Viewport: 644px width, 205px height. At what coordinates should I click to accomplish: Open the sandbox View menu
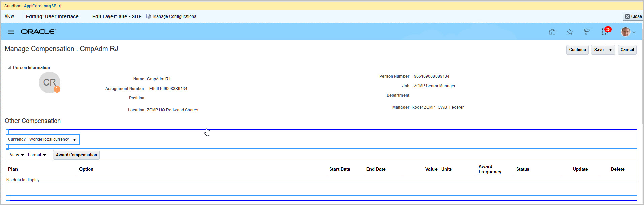[x=9, y=16]
